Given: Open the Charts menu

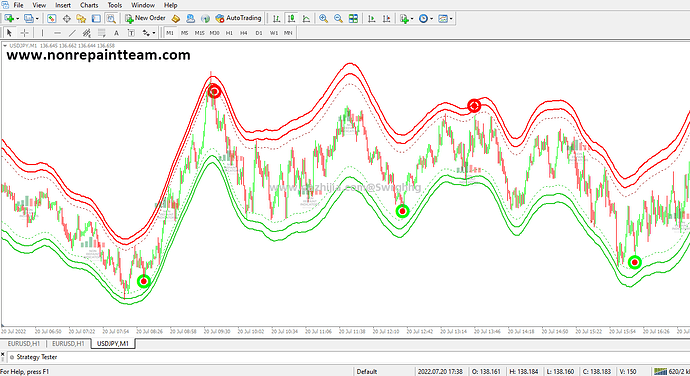Looking at the screenshot, I should 89,5.
